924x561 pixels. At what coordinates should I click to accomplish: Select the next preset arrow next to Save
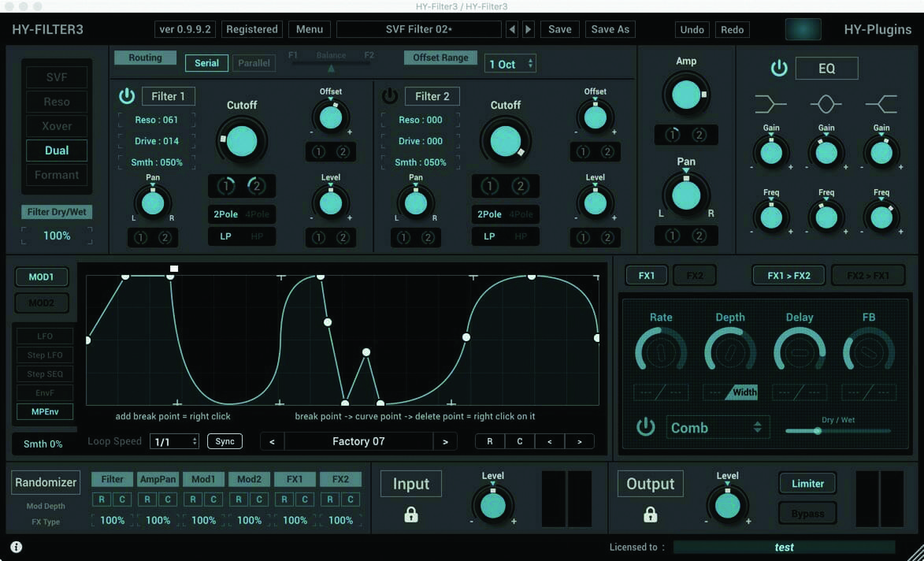[x=528, y=29]
